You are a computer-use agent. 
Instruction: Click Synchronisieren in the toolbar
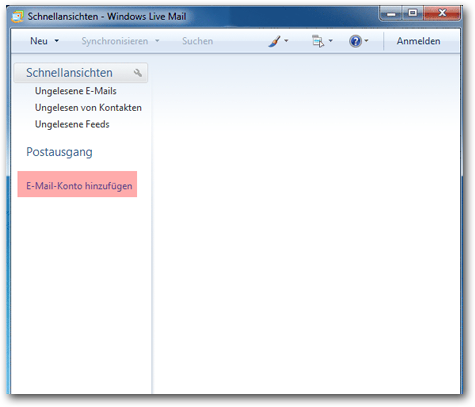(x=115, y=41)
